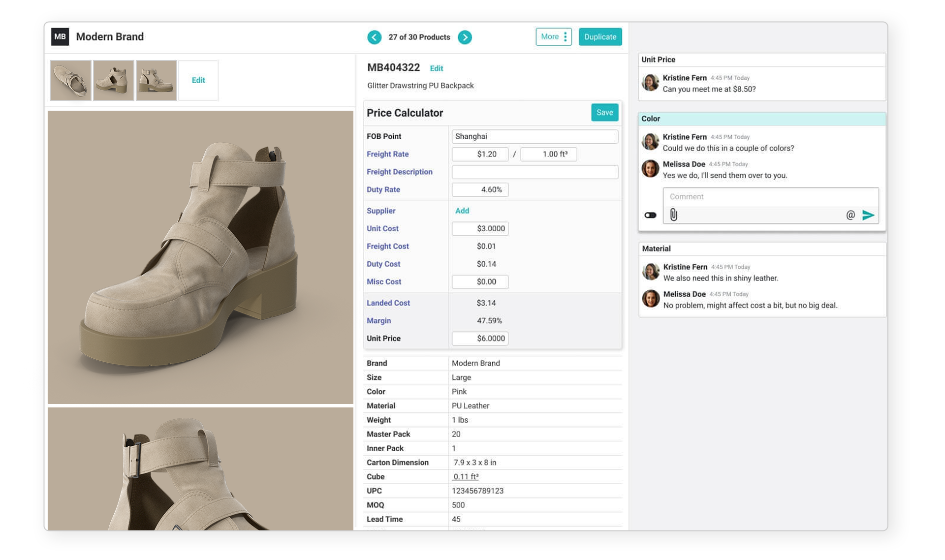945x560 pixels.
Task: Click Melissa Doe's avatar in Material thread
Action: 651,299
